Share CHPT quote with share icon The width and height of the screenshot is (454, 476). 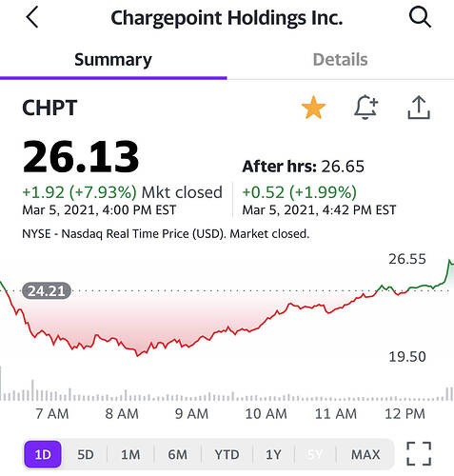419,108
